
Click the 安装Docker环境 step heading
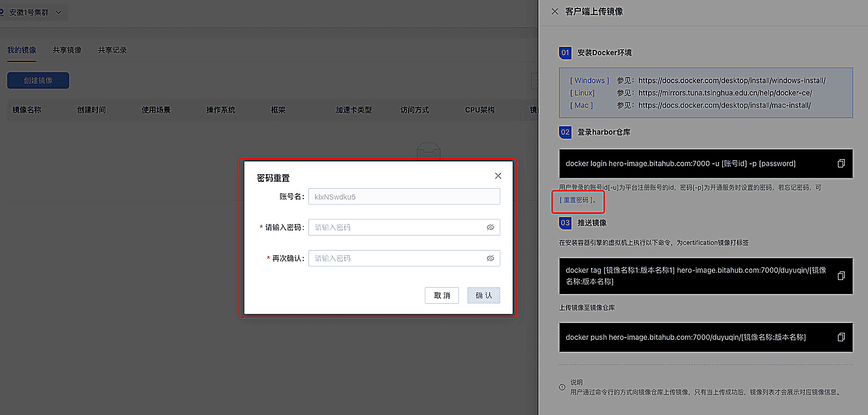605,53
